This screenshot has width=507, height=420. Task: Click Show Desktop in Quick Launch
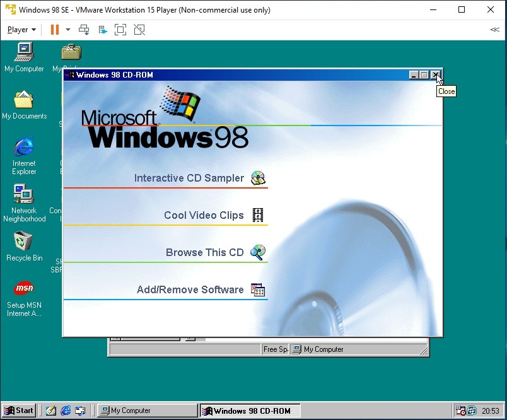(51, 411)
